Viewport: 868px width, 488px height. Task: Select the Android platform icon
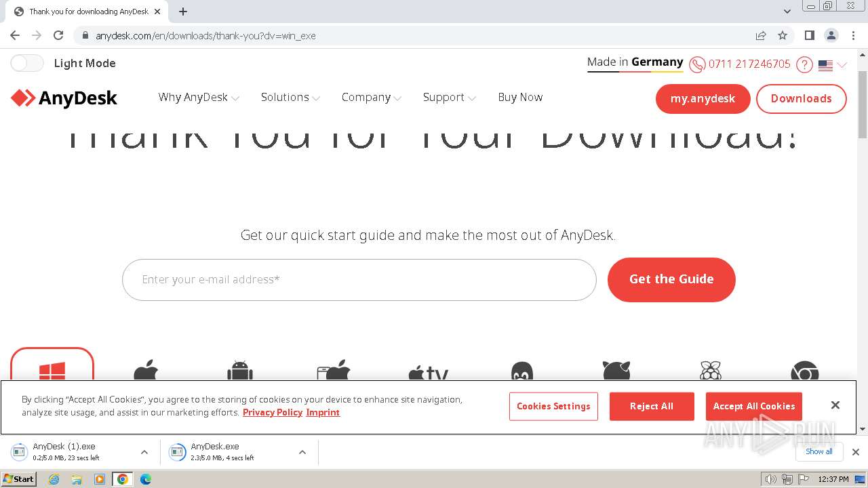point(240,371)
